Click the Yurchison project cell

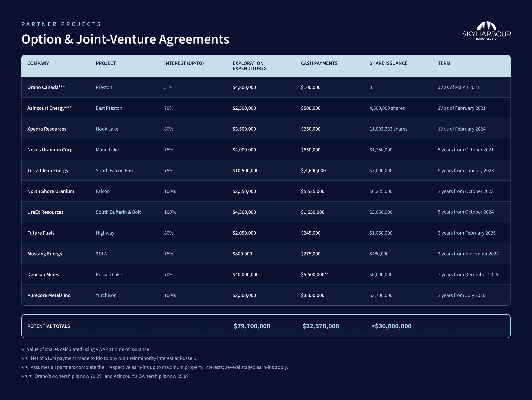106,295
